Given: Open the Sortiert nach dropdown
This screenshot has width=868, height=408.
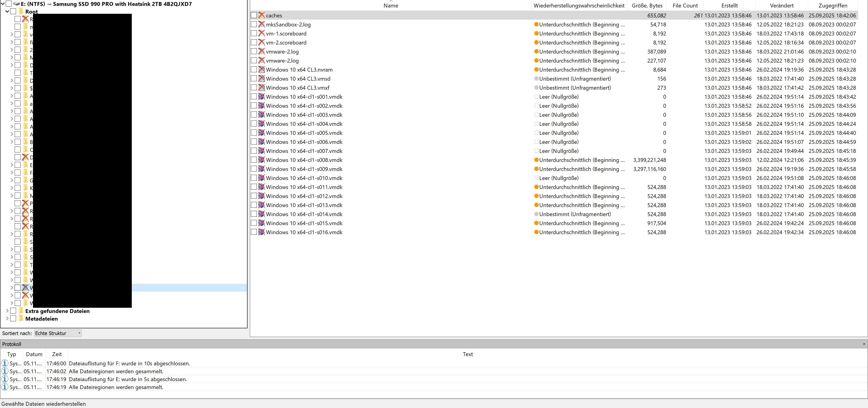Looking at the screenshot, I should [58, 333].
